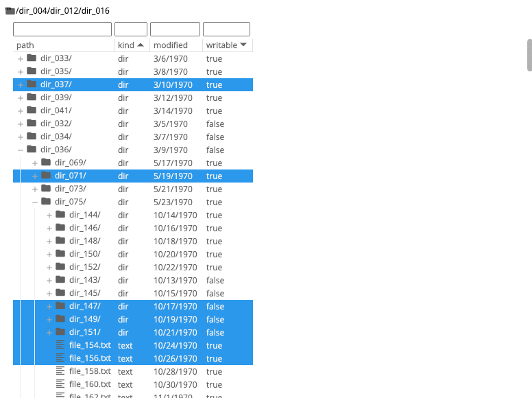Expand the dir_034/ folder

pyautogui.click(x=21, y=137)
